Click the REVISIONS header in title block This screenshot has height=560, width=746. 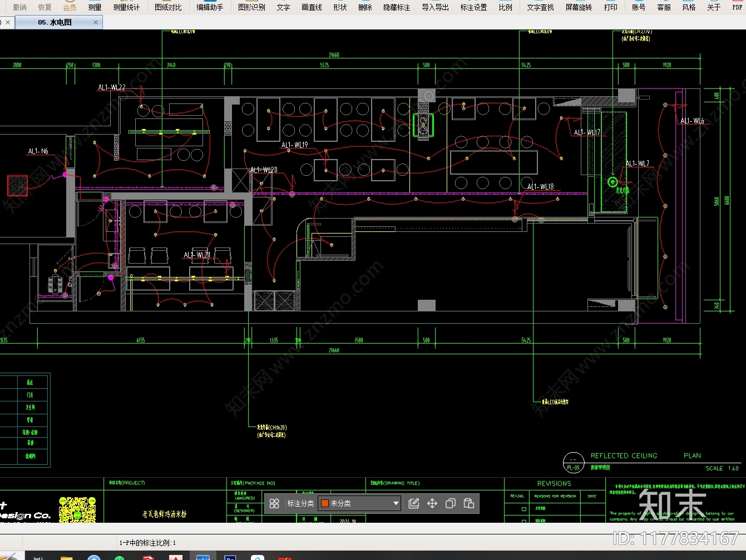[x=554, y=484]
